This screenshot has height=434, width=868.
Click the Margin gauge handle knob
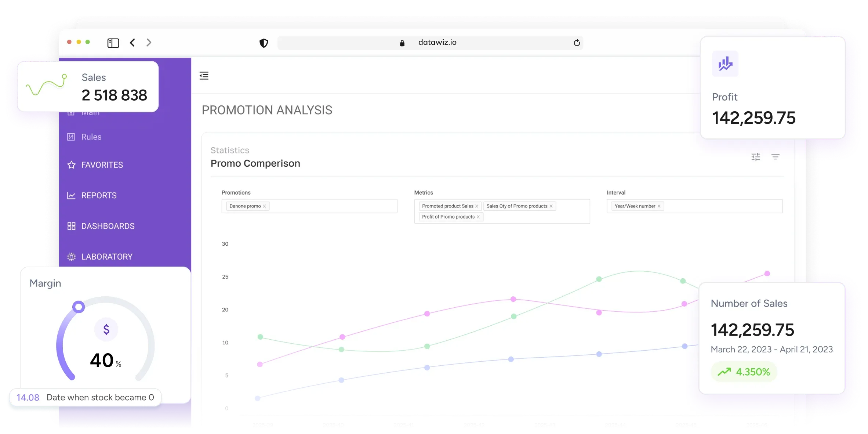click(x=78, y=307)
